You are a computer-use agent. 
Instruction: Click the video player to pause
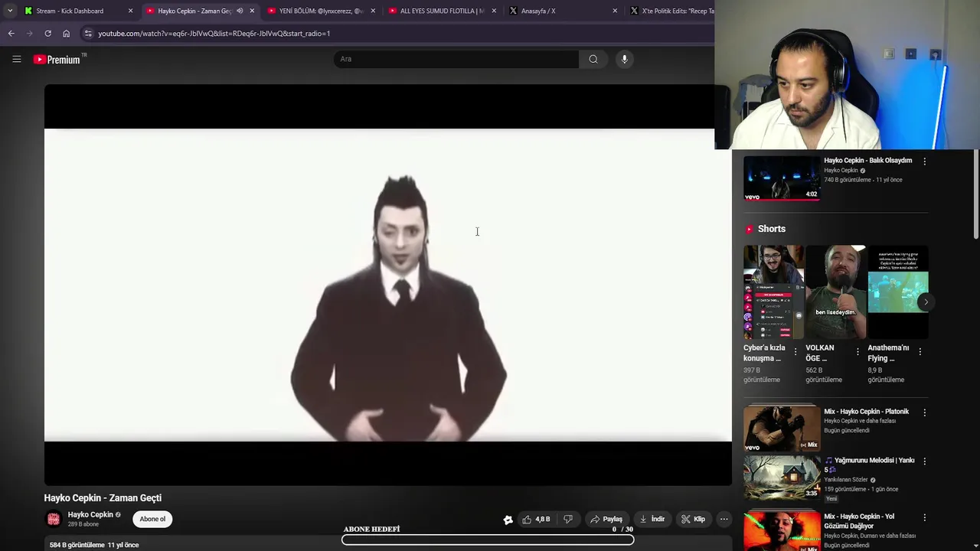pos(387,285)
